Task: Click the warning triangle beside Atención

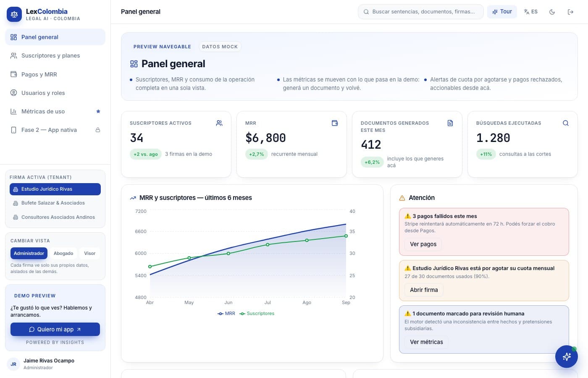Action: point(402,198)
